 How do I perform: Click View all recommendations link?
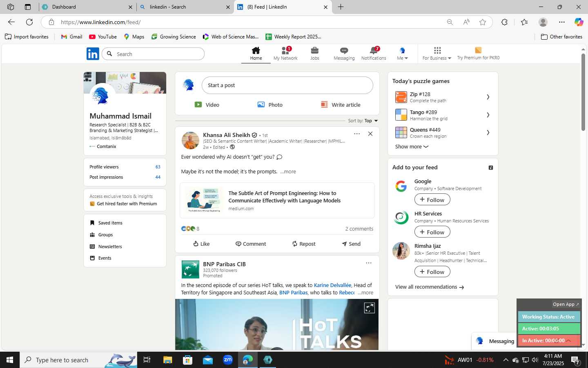click(430, 287)
